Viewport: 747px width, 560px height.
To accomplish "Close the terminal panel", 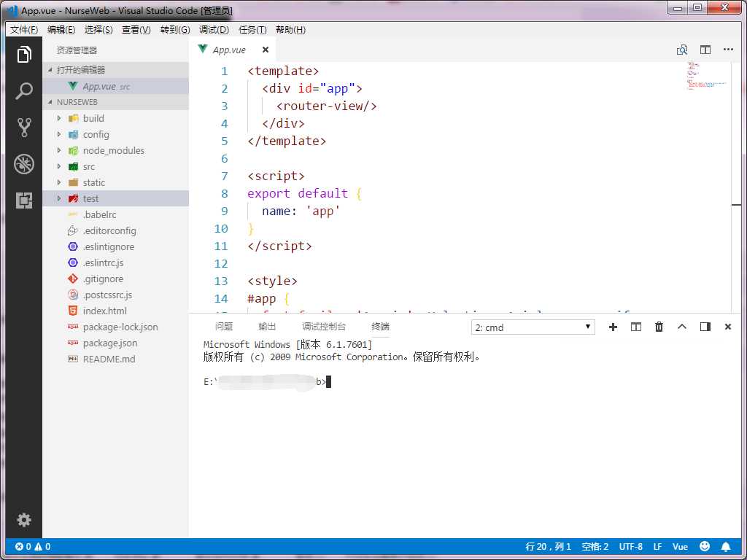I will (x=728, y=327).
